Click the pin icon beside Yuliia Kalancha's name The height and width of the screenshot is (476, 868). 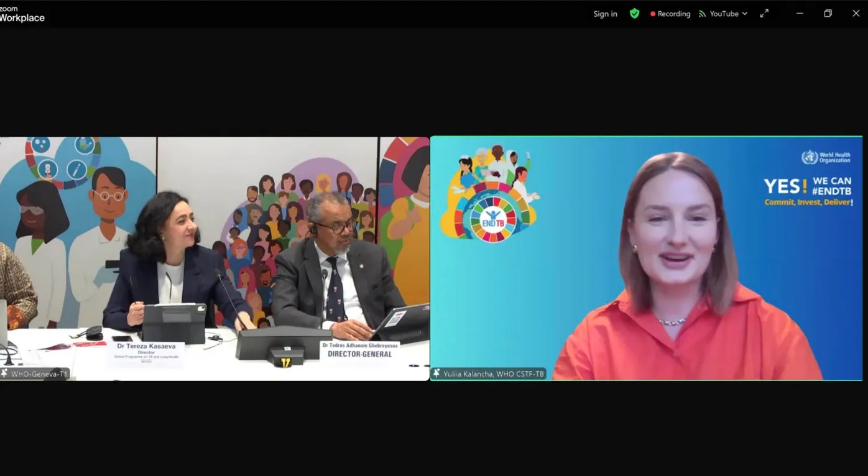pos(436,373)
